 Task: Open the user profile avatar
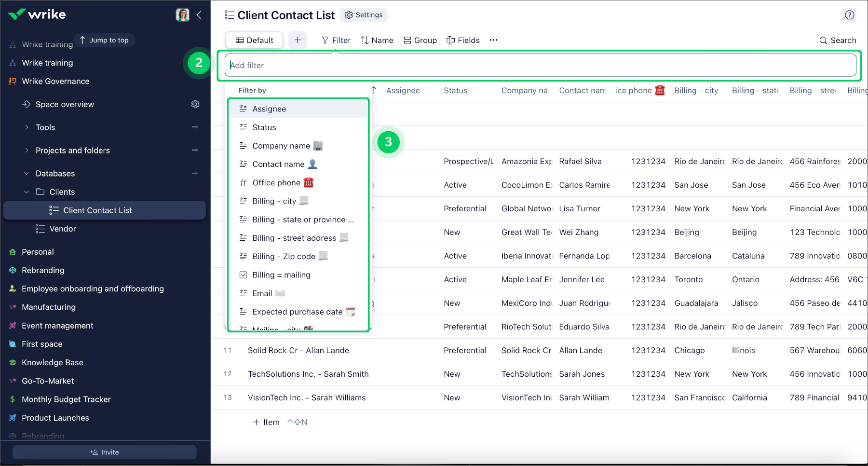(182, 15)
